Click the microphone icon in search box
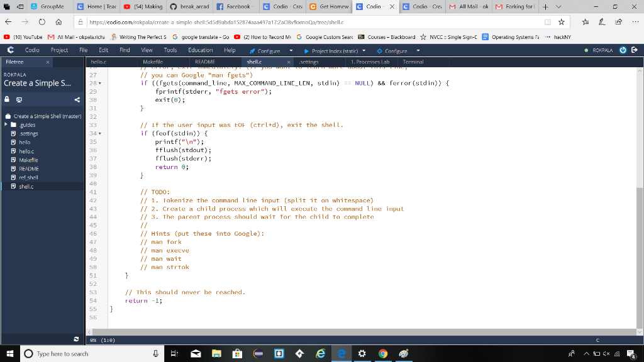The width and height of the screenshot is (644, 362). coord(156,353)
